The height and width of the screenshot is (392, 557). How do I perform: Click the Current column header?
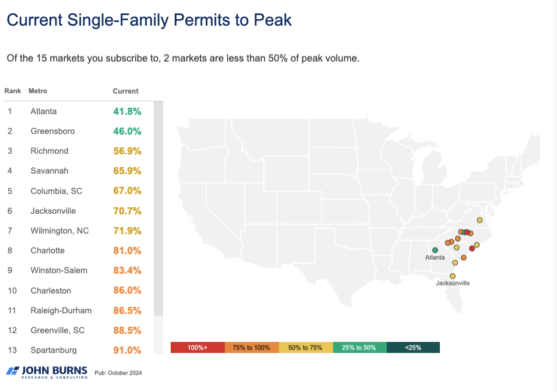(x=125, y=91)
